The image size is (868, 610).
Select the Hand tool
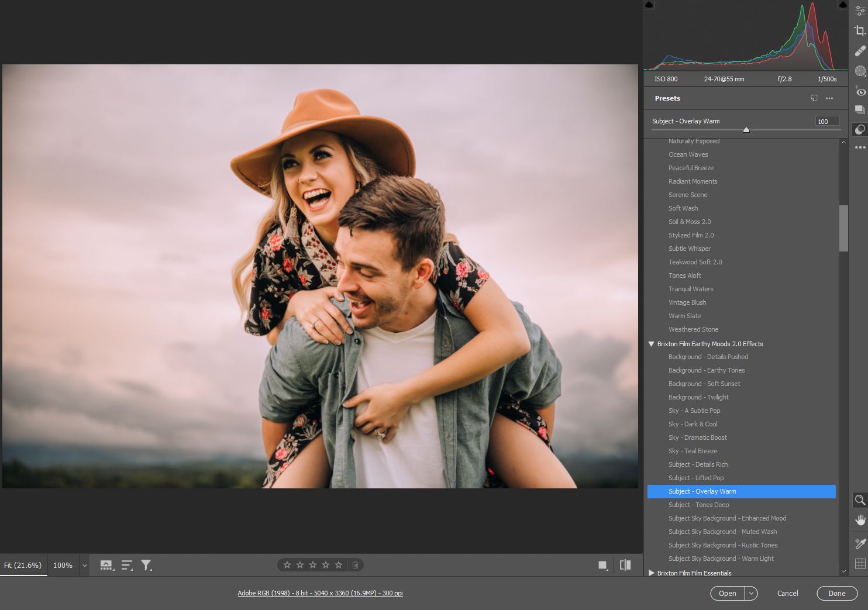[x=860, y=520]
